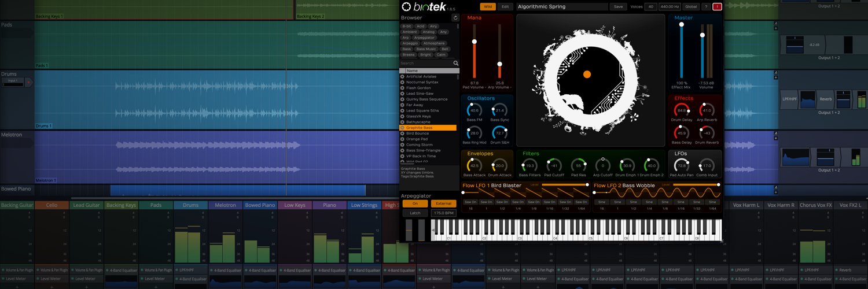
Task: Adjust the Pad Volume slider in Mana
Action: pos(475,52)
